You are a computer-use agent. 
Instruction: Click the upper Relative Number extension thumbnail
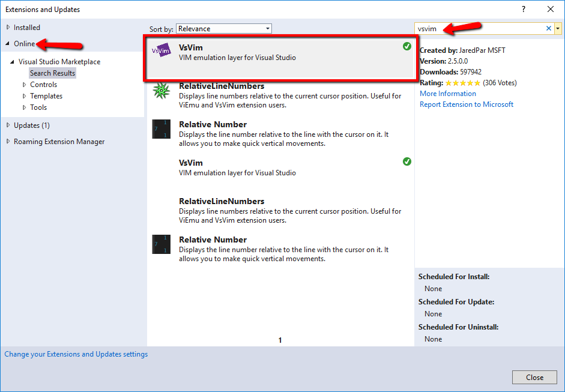161,129
